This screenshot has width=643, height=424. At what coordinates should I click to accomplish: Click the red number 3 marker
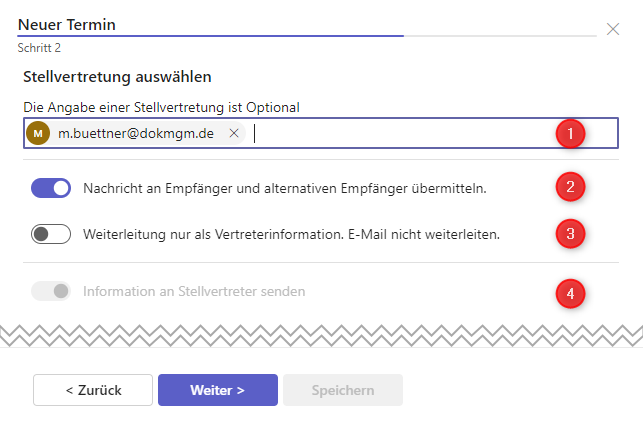pos(570,234)
